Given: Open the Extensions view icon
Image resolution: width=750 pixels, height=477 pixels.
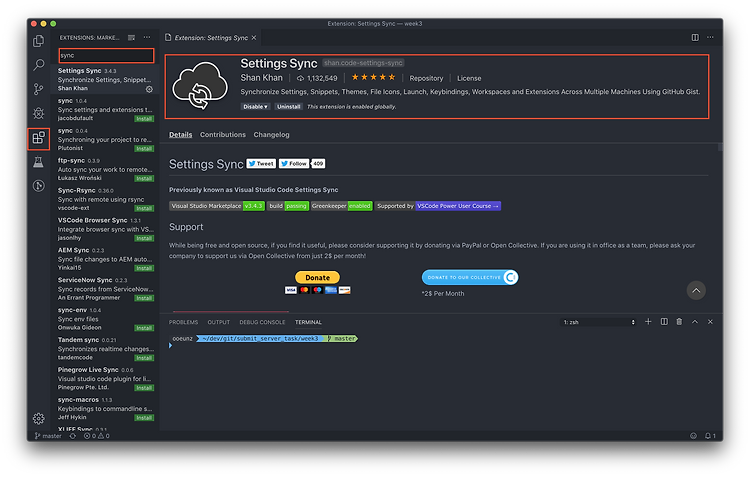Looking at the screenshot, I should (39, 138).
